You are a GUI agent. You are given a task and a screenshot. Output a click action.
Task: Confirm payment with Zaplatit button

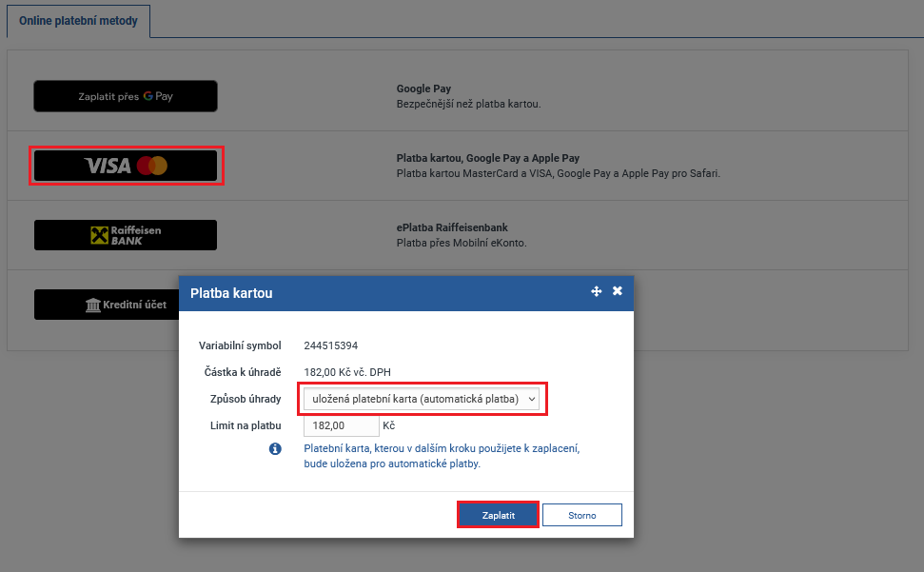coord(498,515)
